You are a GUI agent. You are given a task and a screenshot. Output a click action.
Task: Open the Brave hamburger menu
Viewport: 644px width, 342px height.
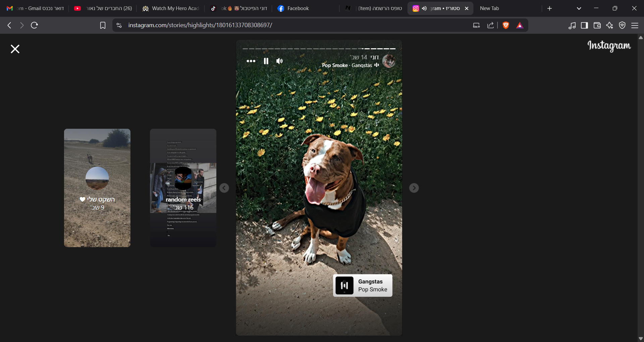[x=635, y=25]
